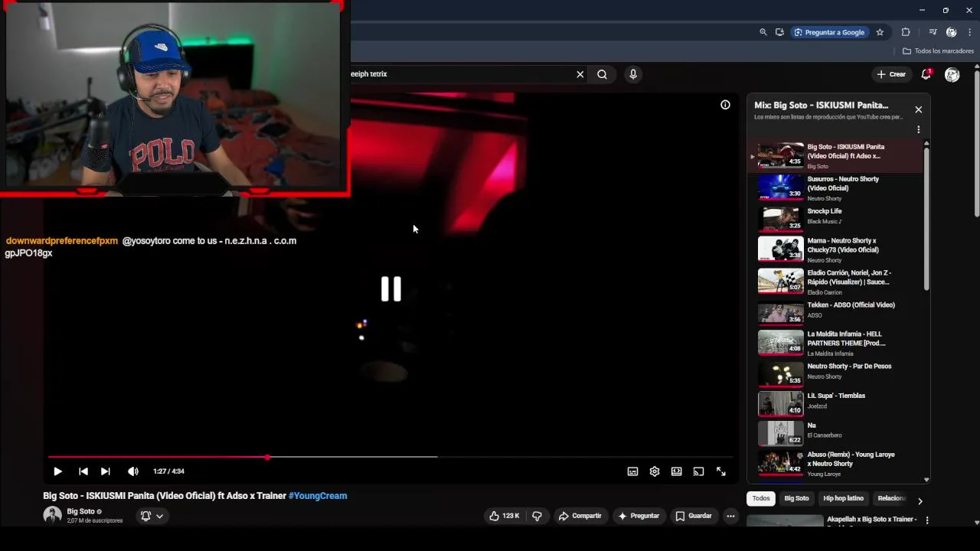Screen dimensions: 980x551
Task: Click the zoom magnifier in address bar
Action: [x=763, y=32]
